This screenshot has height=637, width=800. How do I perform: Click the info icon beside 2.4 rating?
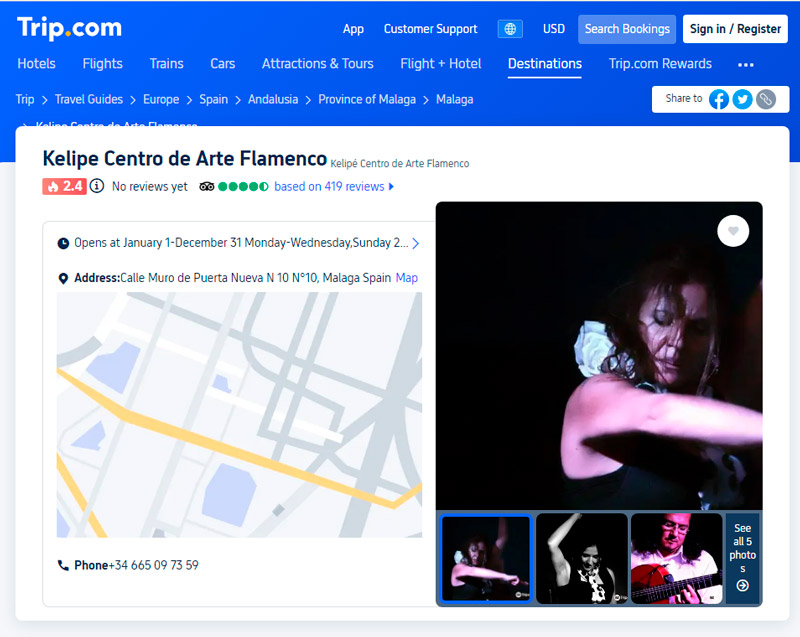(97, 186)
